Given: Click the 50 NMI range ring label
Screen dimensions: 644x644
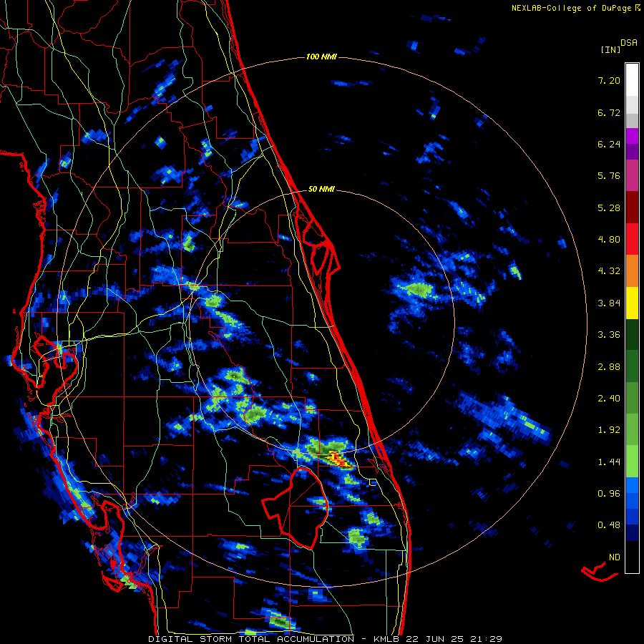Looking at the screenshot, I should pyautogui.click(x=321, y=189).
